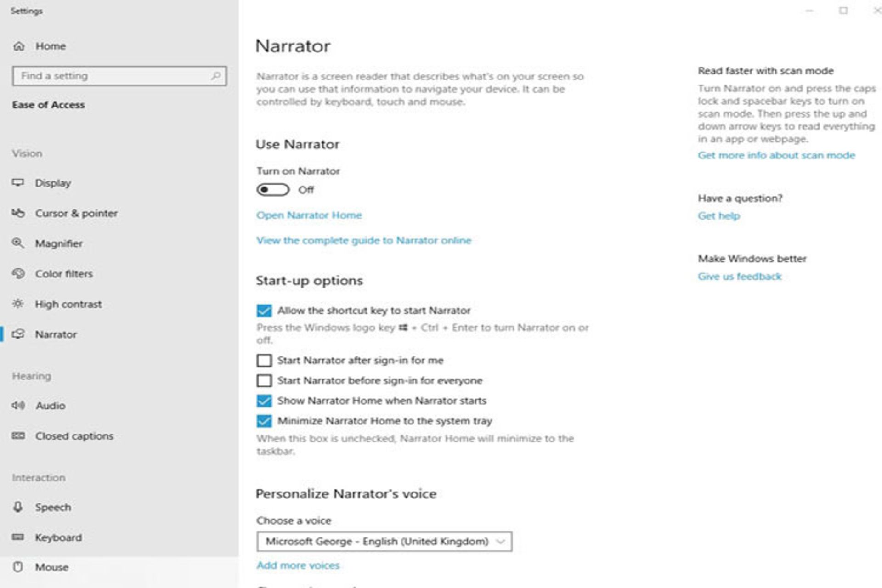Enable Start Narrator after sign-in for me
Image resolution: width=882 pixels, height=588 pixels.
[x=264, y=361]
